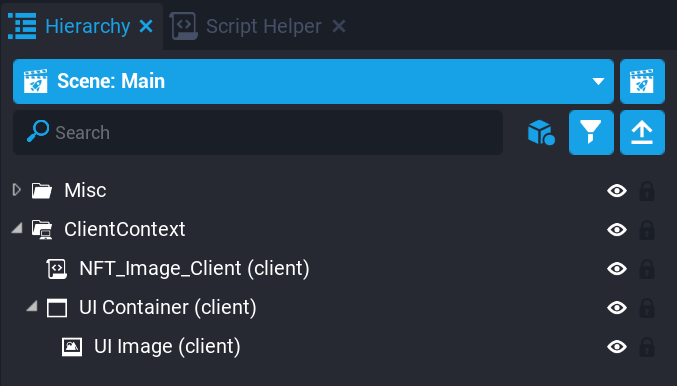
Task: Collapse the UI Container (client) arrow
Action: tap(32, 306)
